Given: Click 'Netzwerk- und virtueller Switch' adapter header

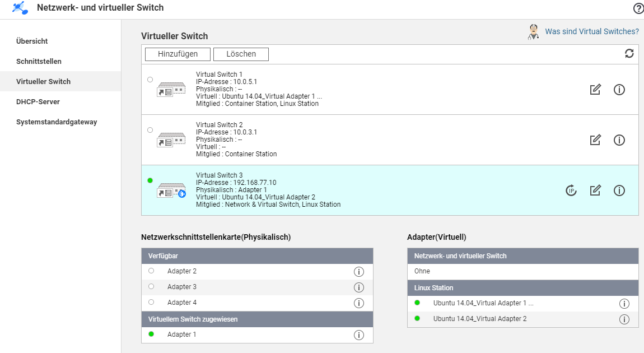Looking at the screenshot, I should click(523, 256).
